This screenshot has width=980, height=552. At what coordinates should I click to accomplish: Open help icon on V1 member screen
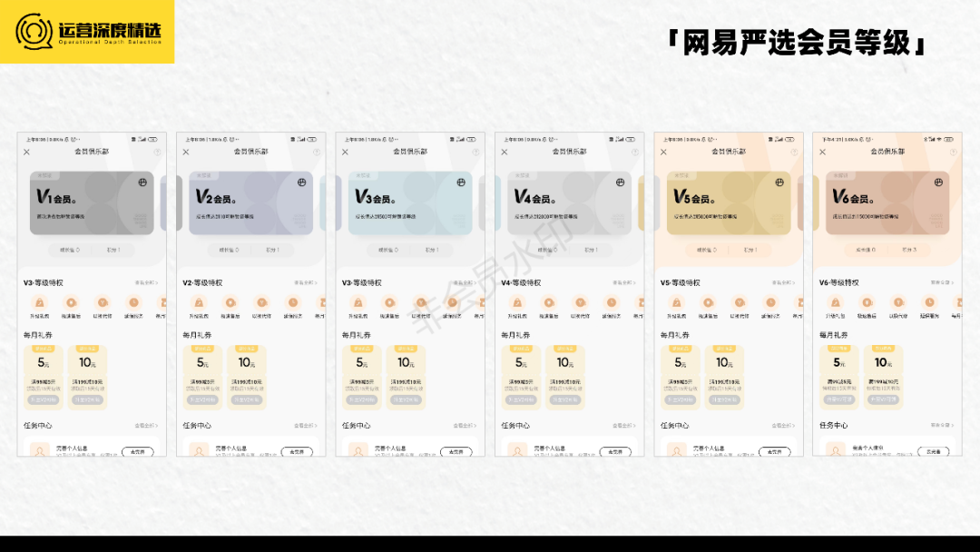pos(158,152)
